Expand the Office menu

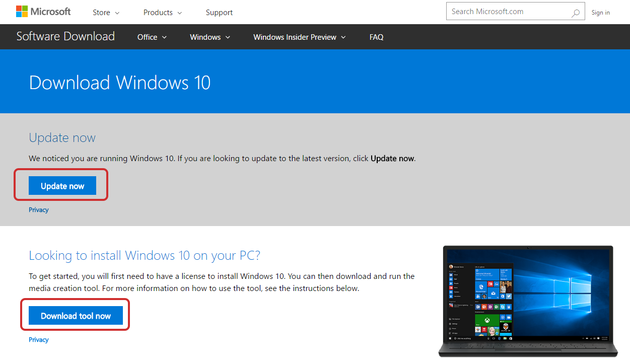tap(152, 37)
